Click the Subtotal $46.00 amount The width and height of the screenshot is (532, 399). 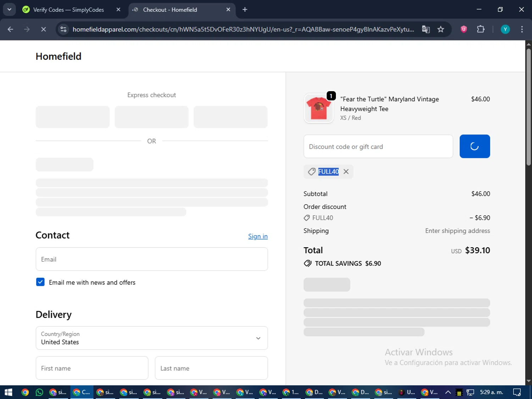pyautogui.click(x=481, y=194)
